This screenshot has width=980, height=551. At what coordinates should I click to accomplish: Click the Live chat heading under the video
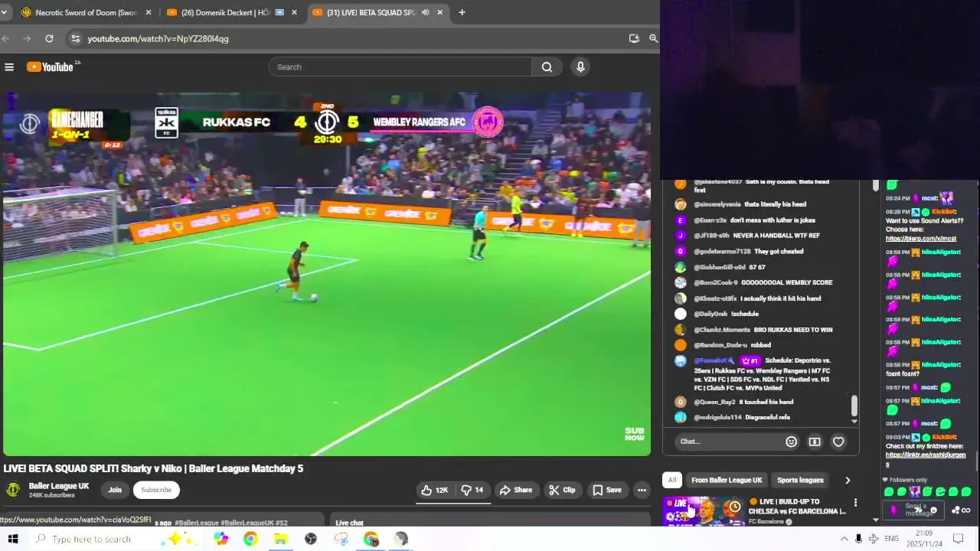click(x=349, y=523)
